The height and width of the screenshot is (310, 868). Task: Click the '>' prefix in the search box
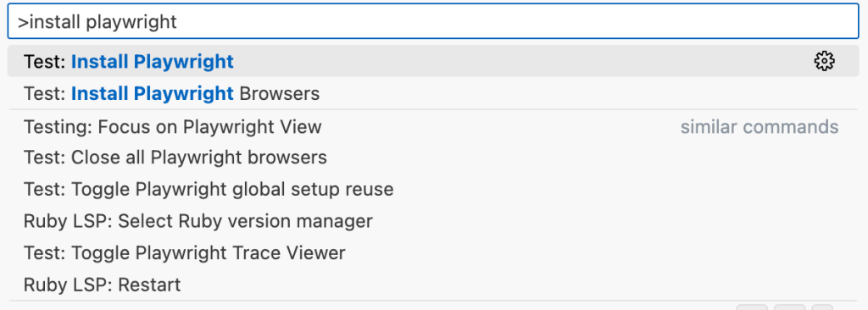[x=23, y=21]
